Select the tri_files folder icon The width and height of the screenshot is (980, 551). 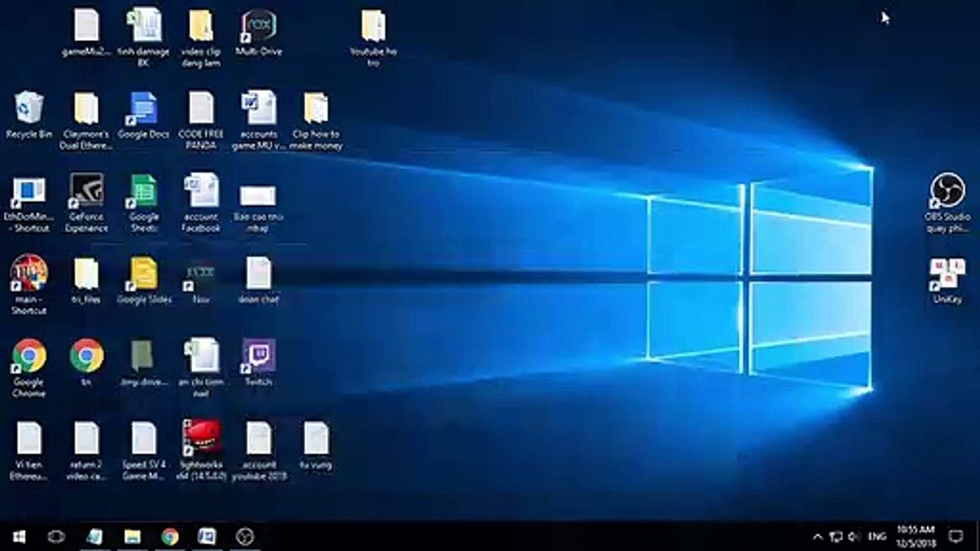tap(87, 274)
